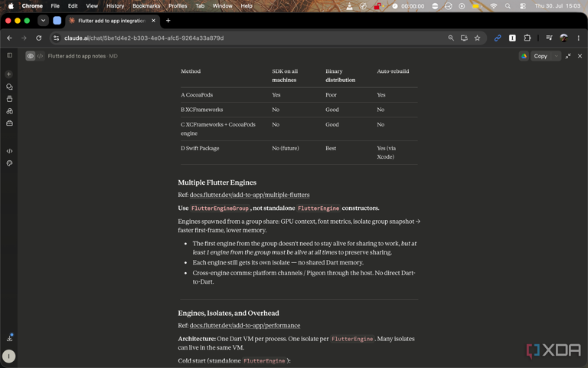Viewport: 588px width, 368px height.
Task: Go forward in Chrome
Action: coord(24,38)
